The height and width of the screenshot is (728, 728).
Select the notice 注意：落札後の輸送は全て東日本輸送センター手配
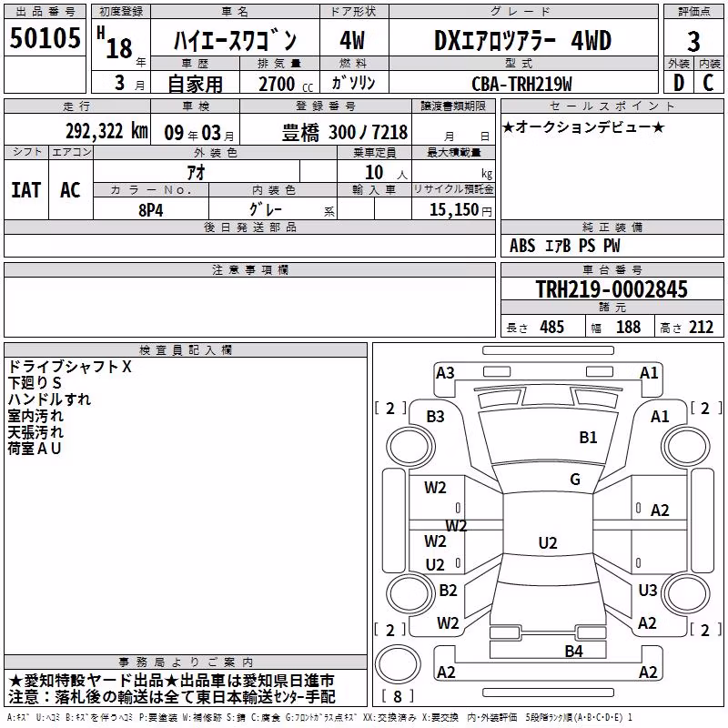(171, 697)
